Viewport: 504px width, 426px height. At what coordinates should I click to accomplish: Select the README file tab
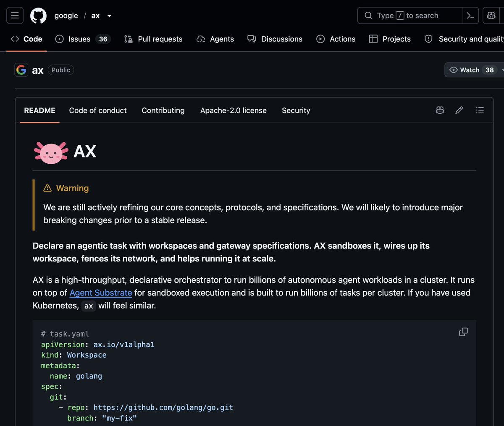(39, 110)
